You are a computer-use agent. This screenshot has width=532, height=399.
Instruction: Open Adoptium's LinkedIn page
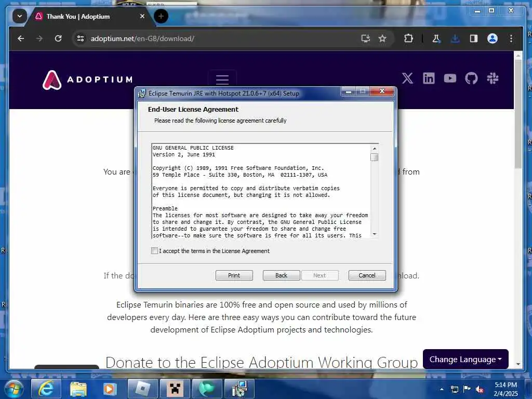(429, 78)
